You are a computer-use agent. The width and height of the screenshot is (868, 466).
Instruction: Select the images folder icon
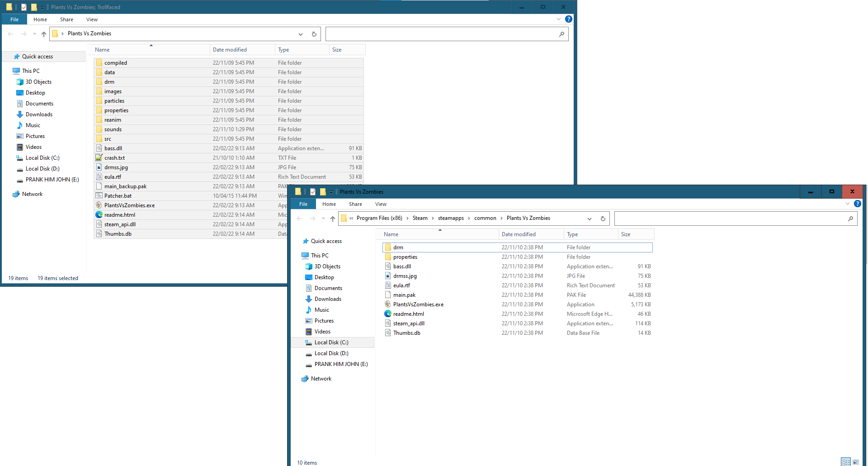click(x=99, y=91)
